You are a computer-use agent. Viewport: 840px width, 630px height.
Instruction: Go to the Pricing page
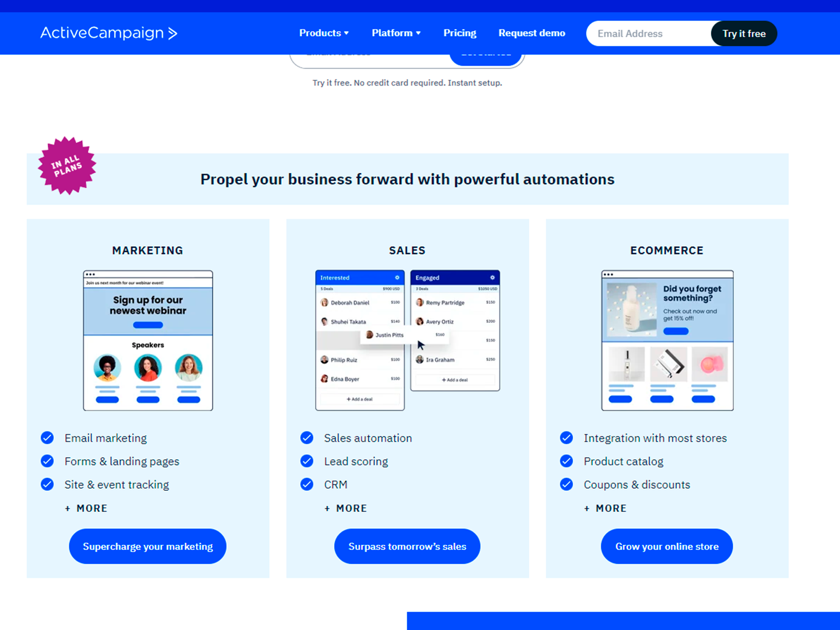tap(460, 33)
